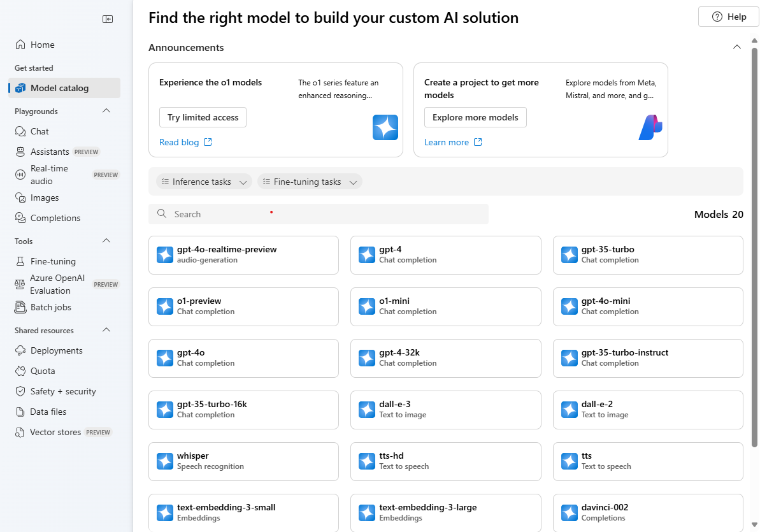The height and width of the screenshot is (532, 767).
Task: Collapse the Tools sidebar section
Action: coord(106,241)
